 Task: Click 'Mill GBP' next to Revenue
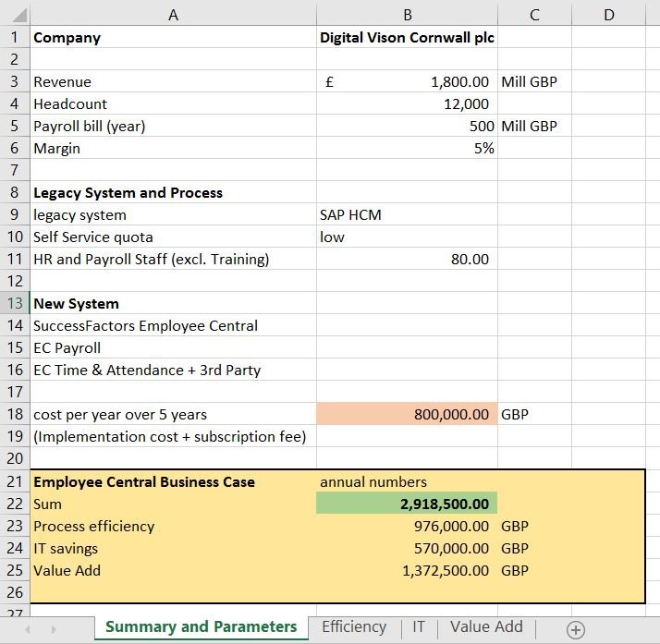(534, 81)
